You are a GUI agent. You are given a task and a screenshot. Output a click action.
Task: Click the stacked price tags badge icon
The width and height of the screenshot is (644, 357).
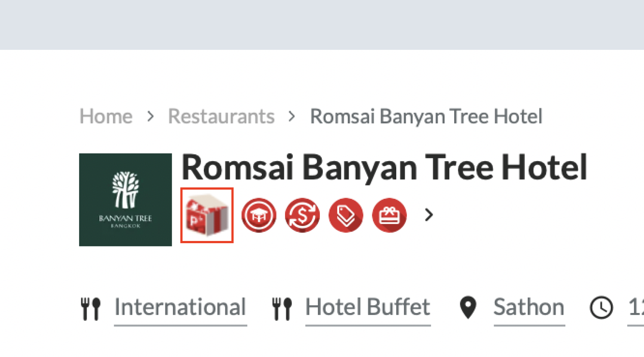point(346,215)
